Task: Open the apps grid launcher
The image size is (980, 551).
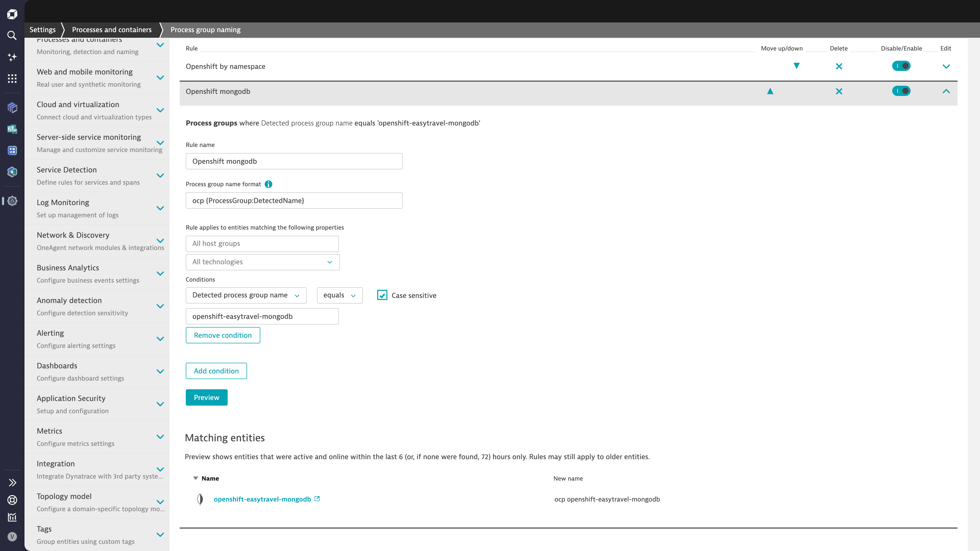Action: pos(12,78)
